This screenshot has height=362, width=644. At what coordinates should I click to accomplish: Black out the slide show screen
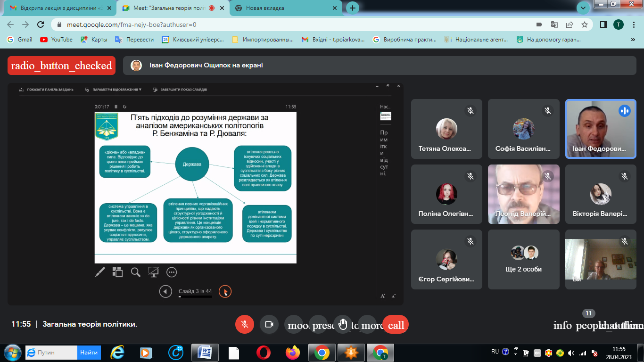(x=153, y=272)
